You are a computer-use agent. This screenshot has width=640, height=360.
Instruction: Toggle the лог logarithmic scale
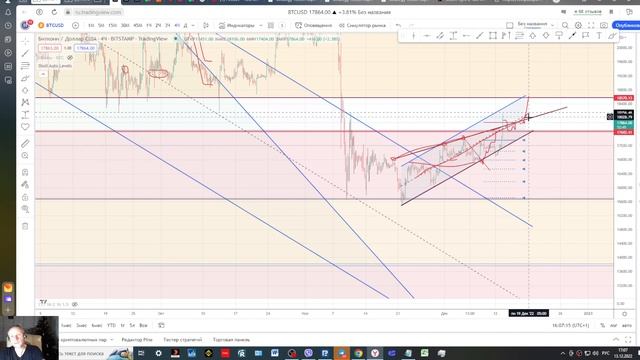[613, 325]
